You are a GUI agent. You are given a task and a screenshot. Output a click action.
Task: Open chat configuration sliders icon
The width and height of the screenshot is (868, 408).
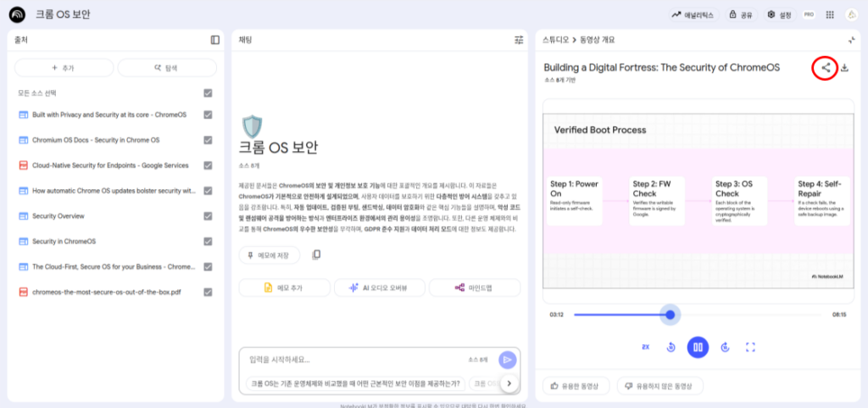point(519,40)
